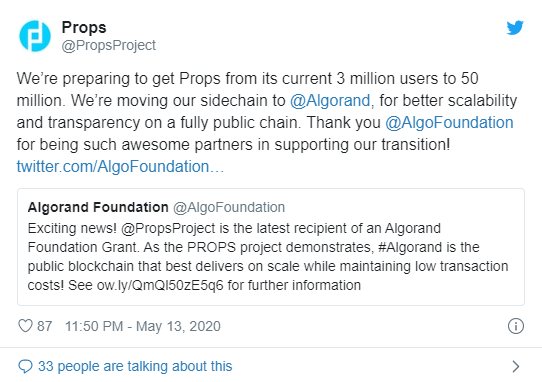542x382 pixels.
Task: Open Algorand Foundation quoted author name
Action: point(98,207)
